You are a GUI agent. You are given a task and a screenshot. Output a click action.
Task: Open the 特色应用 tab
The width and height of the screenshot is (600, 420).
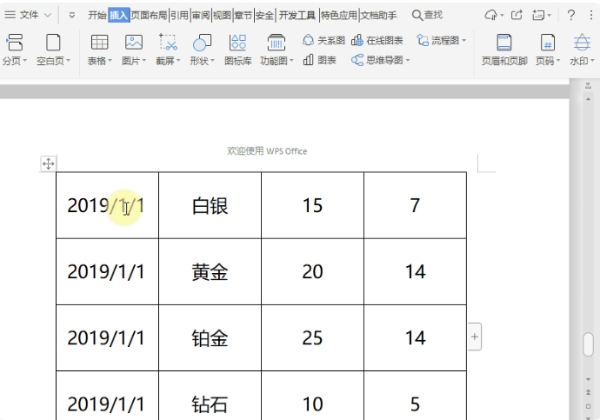(339, 15)
